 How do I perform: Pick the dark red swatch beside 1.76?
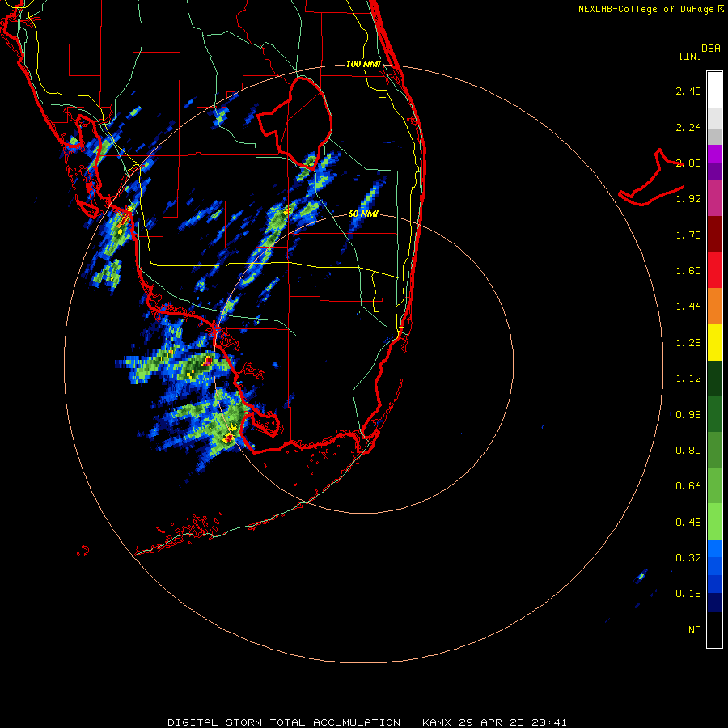point(714,235)
